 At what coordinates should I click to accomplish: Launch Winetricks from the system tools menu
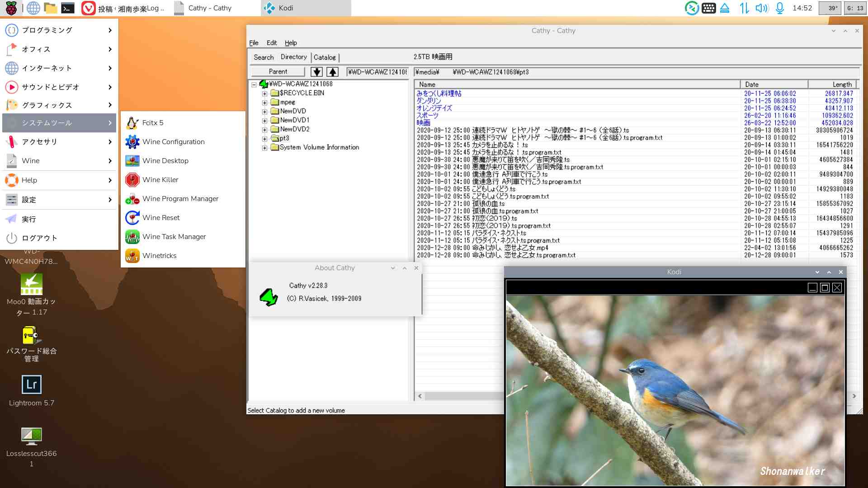click(159, 256)
